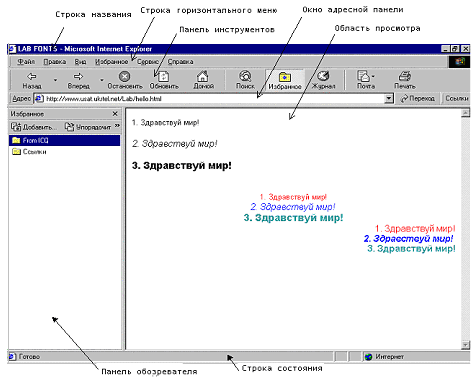Toggle the Избранное toolbar button

285,80
